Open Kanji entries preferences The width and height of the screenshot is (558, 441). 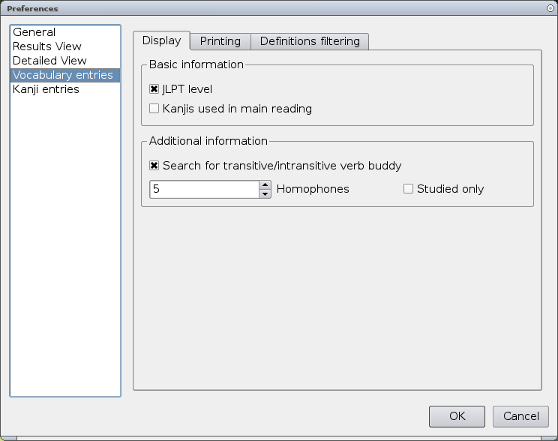click(x=65, y=89)
